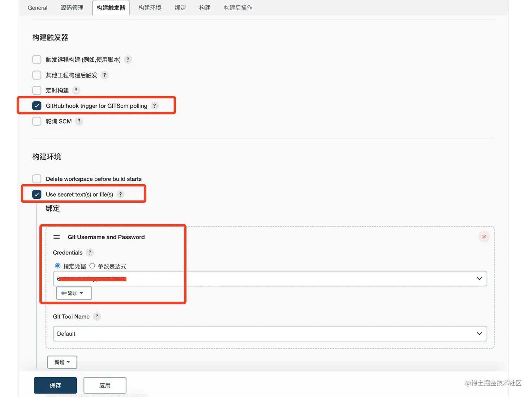Open help for GitHub hook trigger
Viewport: 532px width, 397px height.
(154, 106)
